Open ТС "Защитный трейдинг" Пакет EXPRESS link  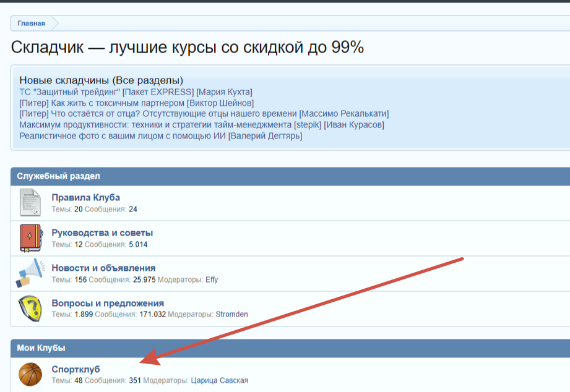coord(136,92)
